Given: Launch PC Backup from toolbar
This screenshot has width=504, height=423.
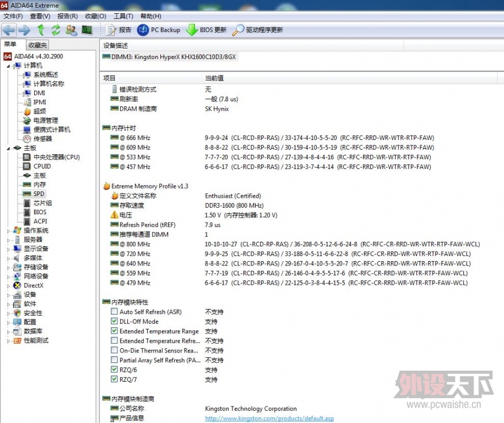Looking at the screenshot, I should pos(159,30).
